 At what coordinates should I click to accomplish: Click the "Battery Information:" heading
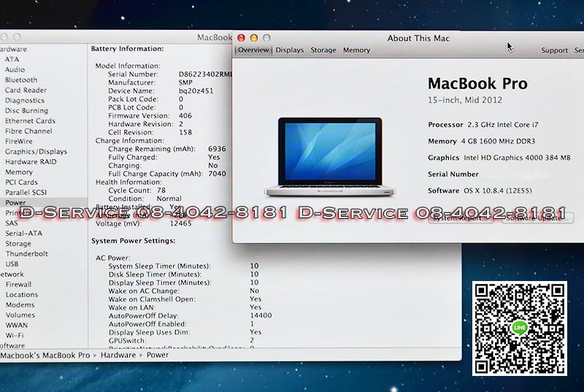127,49
